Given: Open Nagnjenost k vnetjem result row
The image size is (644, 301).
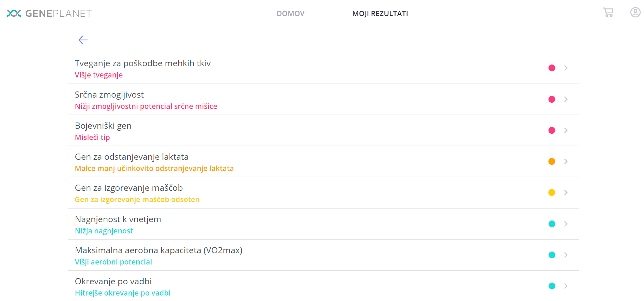Looking at the screenshot, I should click(x=324, y=224).
